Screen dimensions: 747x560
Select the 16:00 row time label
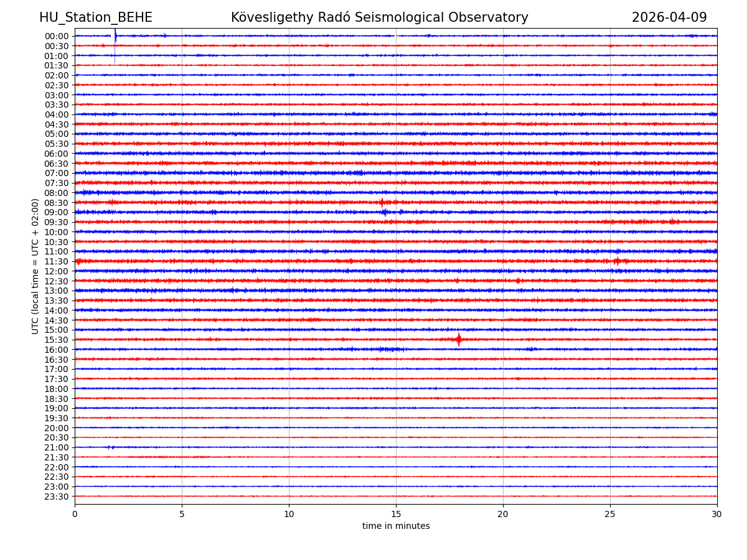(56, 350)
